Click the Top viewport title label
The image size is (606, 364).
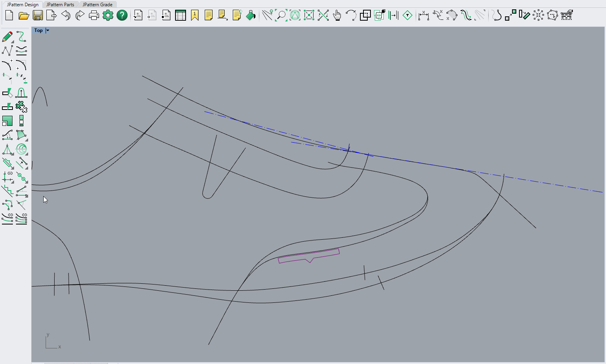(38, 30)
